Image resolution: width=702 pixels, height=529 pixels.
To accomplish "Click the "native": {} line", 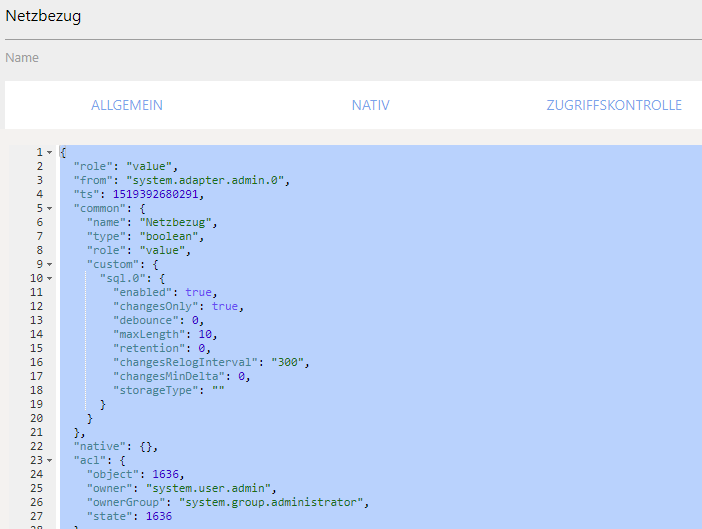I will click(x=116, y=446).
